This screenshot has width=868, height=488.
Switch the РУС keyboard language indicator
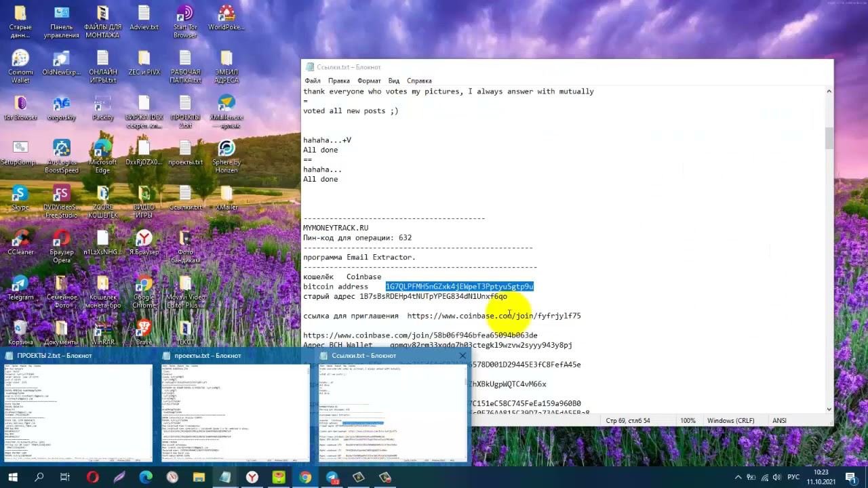tap(793, 477)
